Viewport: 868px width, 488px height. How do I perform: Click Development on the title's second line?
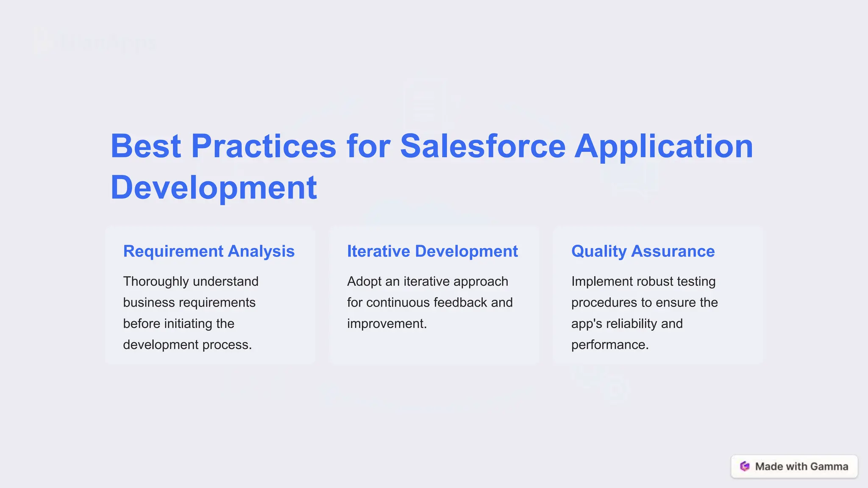point(214,187)
